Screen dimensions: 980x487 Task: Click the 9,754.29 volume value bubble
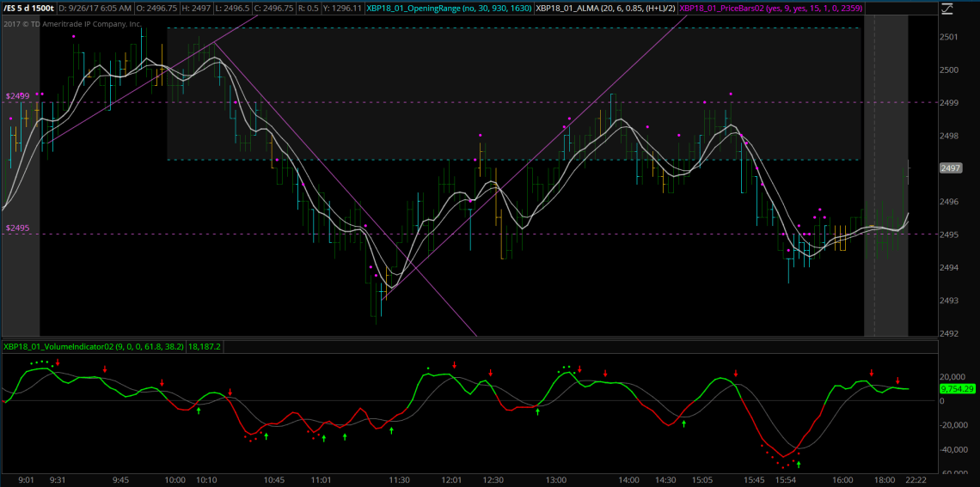(957, 389)
